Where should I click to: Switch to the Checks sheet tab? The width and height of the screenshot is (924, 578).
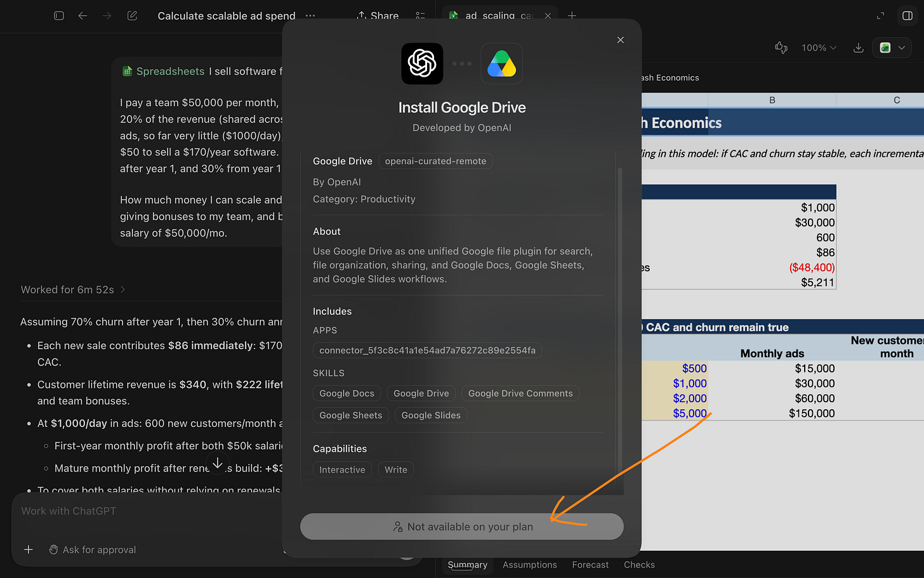639,565
